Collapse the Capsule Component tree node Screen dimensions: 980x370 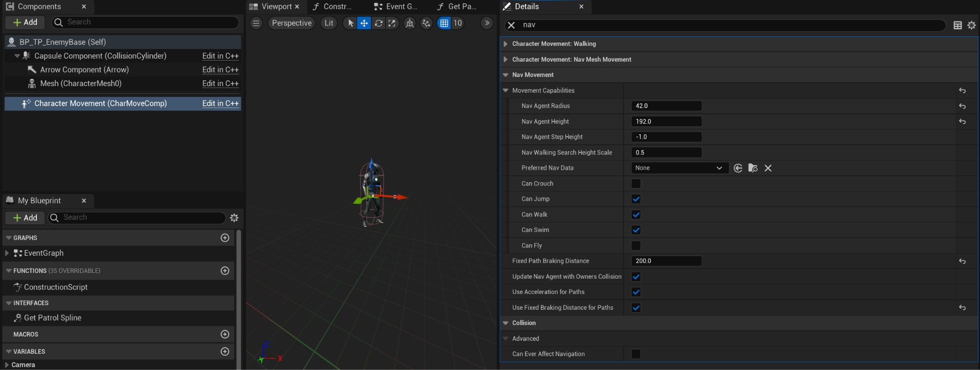(x=17, y=56)
